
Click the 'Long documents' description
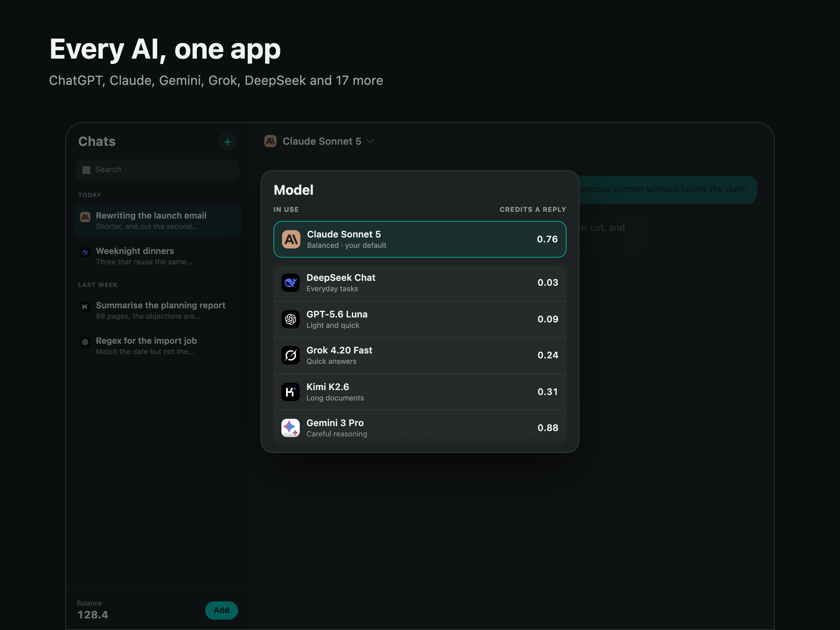tap(335, 398)
